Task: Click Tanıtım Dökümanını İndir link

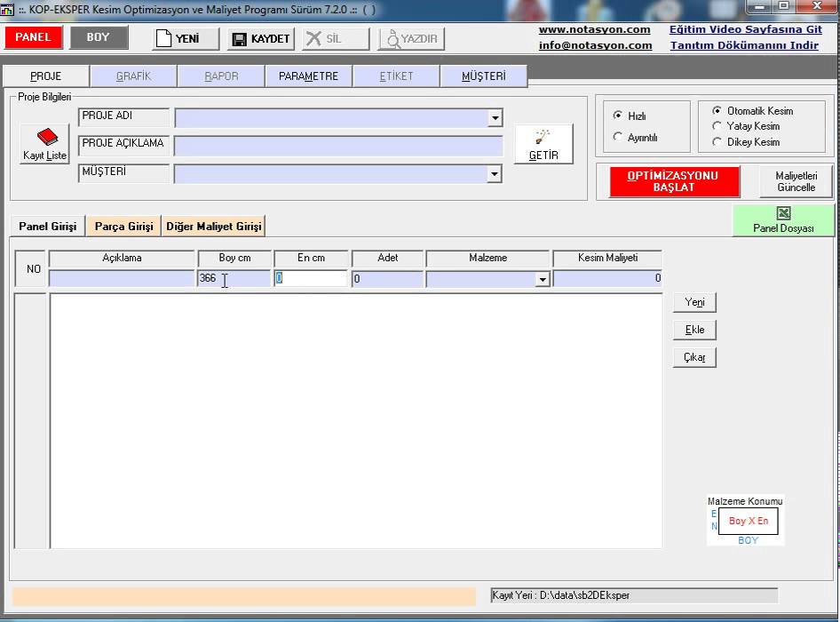Action: 744,45
